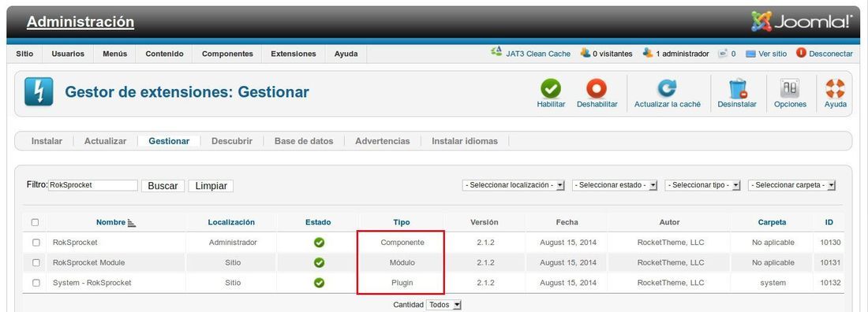Click the Deshabilitar red circle icon
This screenshot has height=312, width=868.
pos(597,88)
